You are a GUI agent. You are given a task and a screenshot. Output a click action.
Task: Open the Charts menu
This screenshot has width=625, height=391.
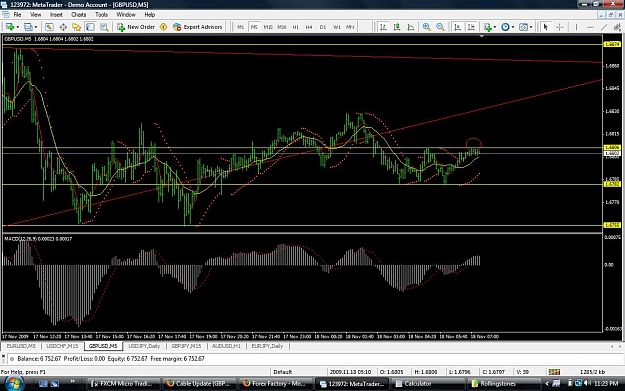click(x=79, y=15)
